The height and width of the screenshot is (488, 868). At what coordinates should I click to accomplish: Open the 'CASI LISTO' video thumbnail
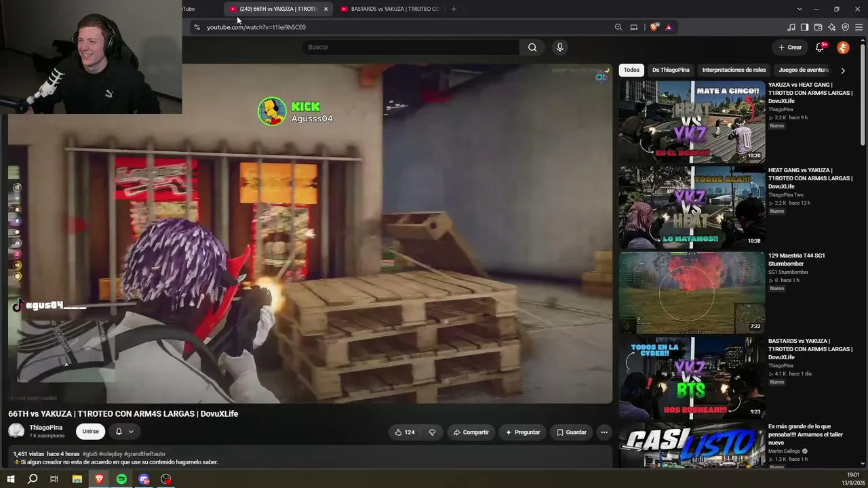click(692, 445)
